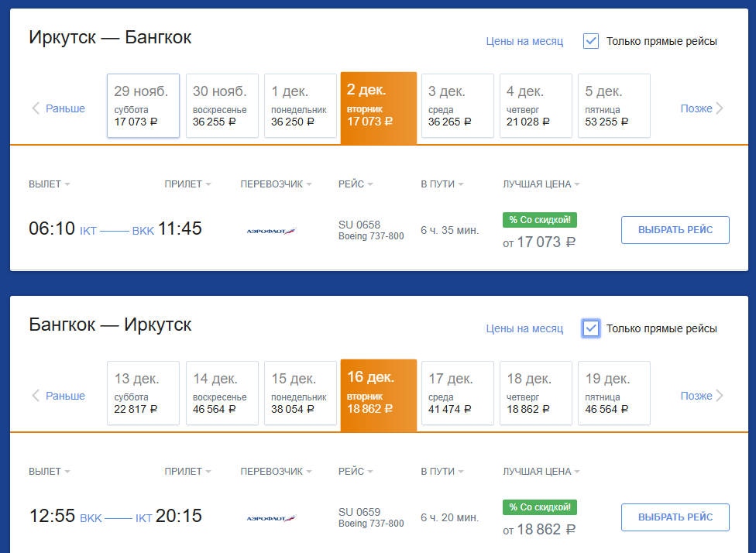Uncheck 'Только прямые рейсы' for Иркутск — Бангкок
Image resolution: width=756 pixels, height=553 pixels.
tap(590, 41)
